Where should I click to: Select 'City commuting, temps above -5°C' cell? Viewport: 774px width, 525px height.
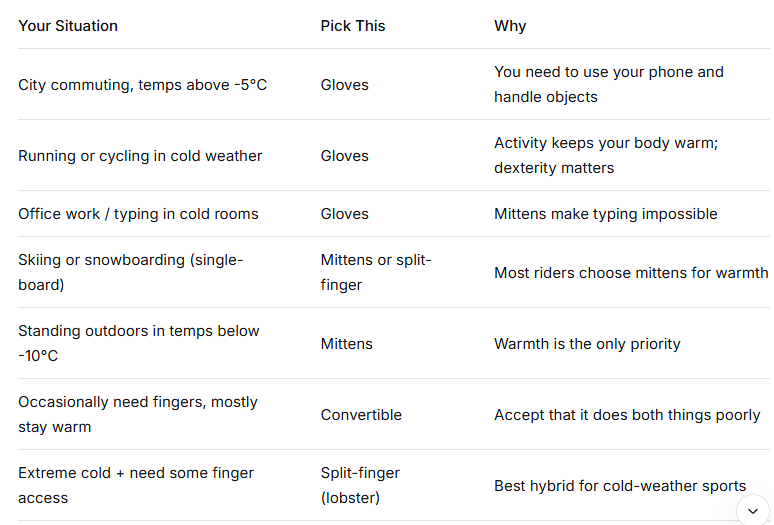click(x=143, y=85)
